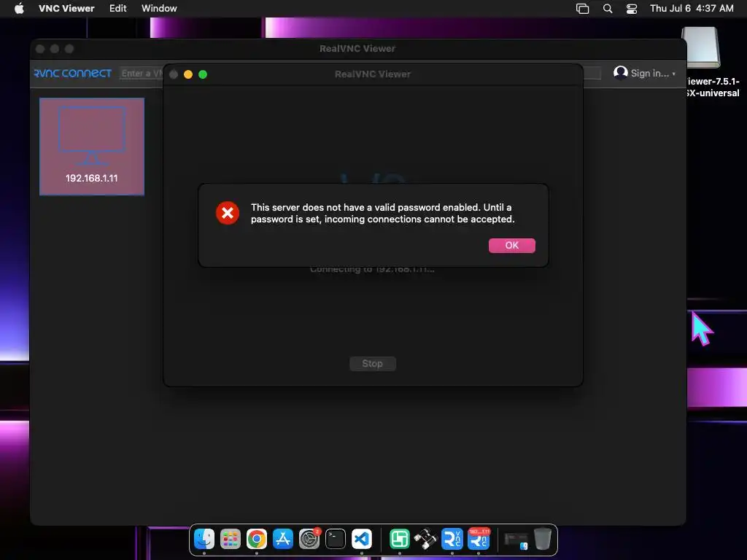Click the connecting window title "RealVNC Viewer"

point(373,74)
